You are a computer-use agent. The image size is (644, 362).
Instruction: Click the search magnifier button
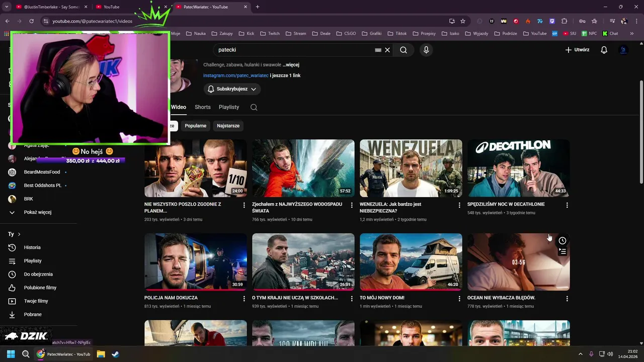(x=404, y=50)
